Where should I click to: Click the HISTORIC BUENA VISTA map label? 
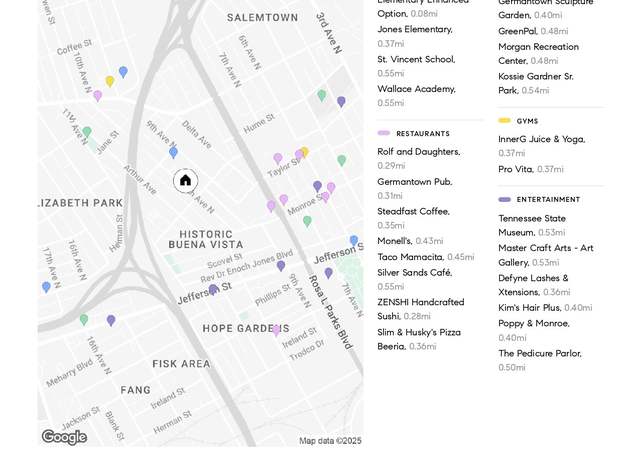(206, 239)
